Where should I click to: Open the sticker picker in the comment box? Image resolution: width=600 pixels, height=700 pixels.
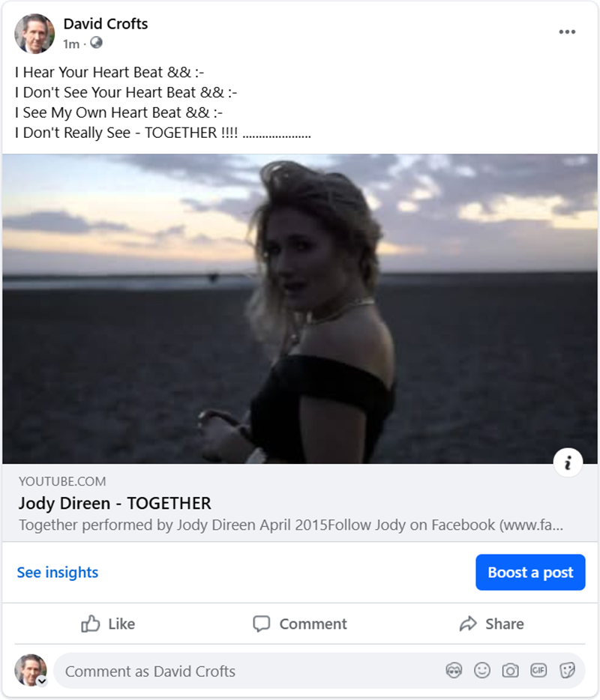[567, 671]
